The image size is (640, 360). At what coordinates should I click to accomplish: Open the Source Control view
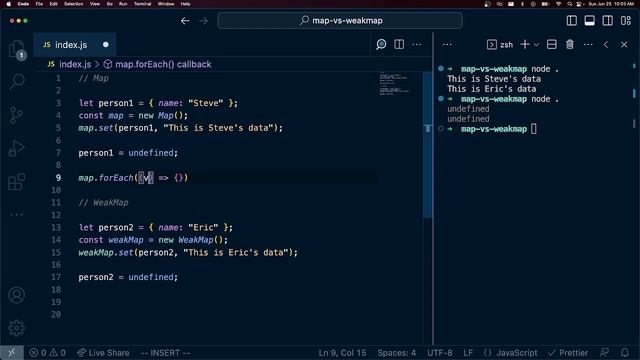pos(16,115)
